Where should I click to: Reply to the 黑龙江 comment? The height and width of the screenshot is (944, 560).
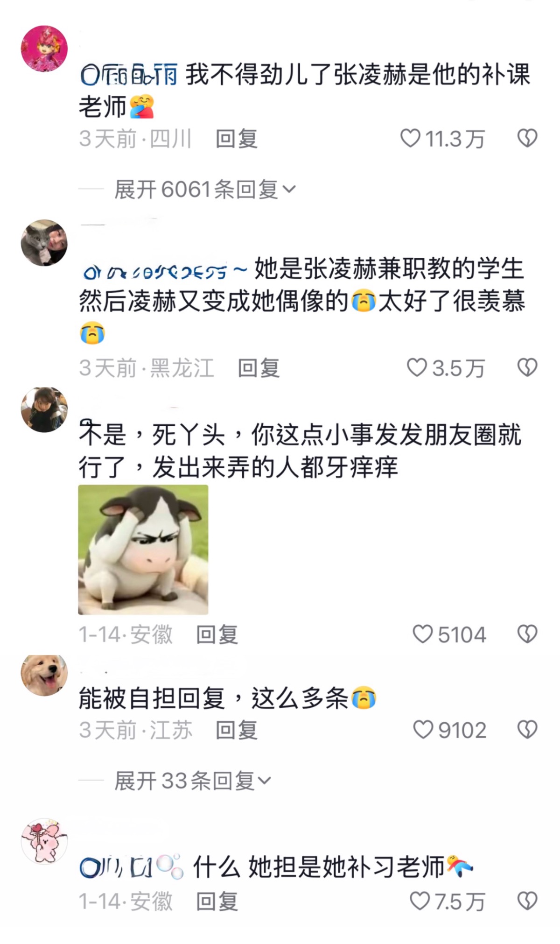[x=259, y=367]
